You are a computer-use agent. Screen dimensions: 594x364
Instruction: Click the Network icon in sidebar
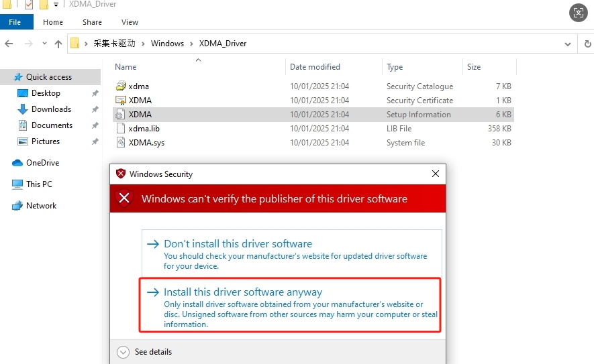coord(17,206)
